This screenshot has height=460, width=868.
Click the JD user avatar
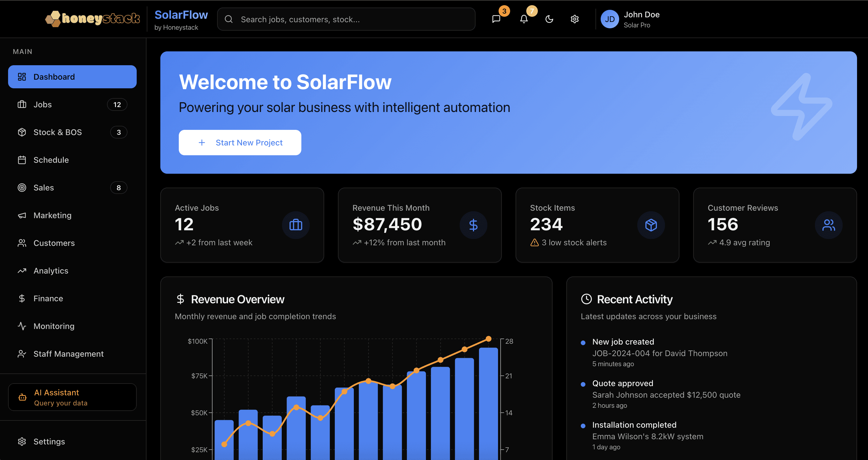(x=610, y=19)
